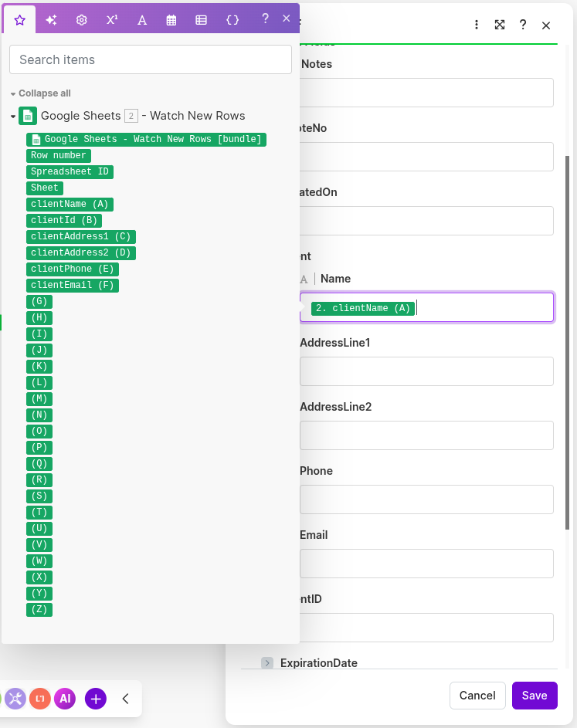Expand module settings to fullscreen
Viewport: 577px width, 728px height.
pyautogui.click(x=500, y=24)
